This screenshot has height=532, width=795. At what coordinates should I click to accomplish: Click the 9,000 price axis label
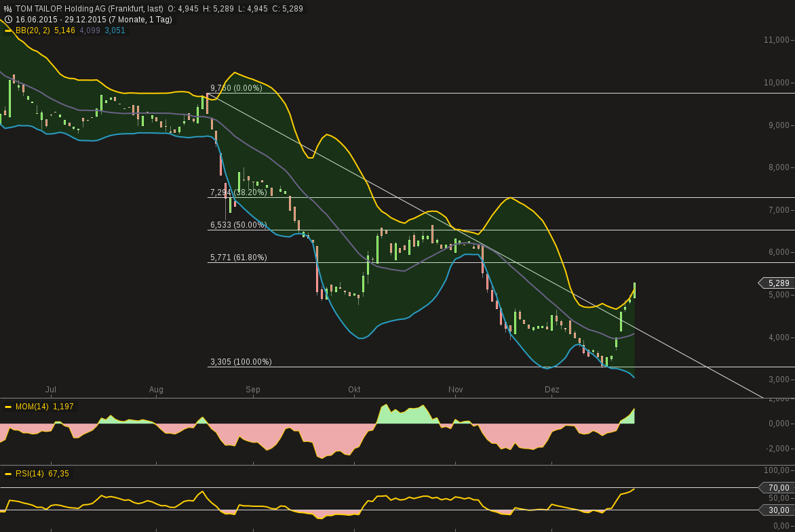click(779, 125)
